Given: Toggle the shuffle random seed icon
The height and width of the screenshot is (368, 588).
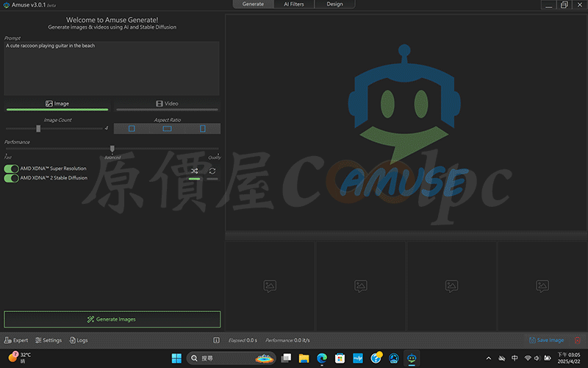Looking at the screenshot, I should pyautogui.click(x=194, y=171).
